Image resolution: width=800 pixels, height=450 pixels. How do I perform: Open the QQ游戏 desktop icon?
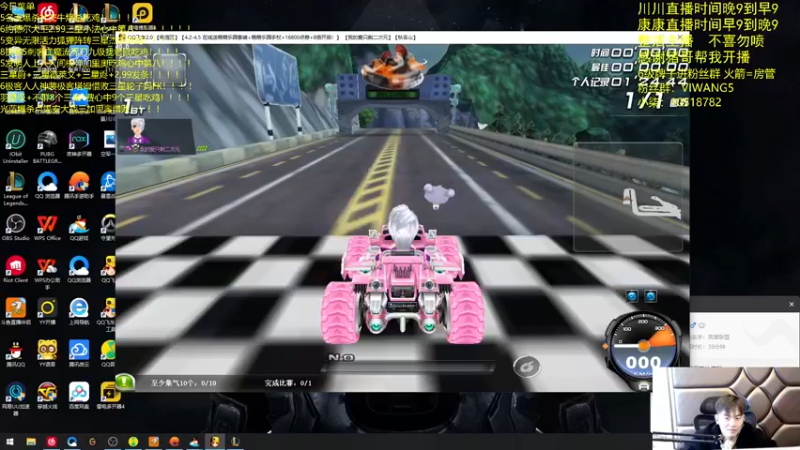pos(79,227)
